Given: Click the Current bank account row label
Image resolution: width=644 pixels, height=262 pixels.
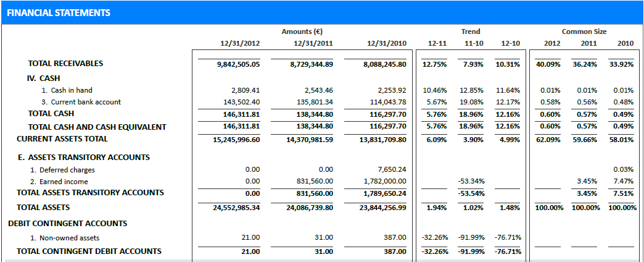Looking at the screenshot, I should point(86,102).
